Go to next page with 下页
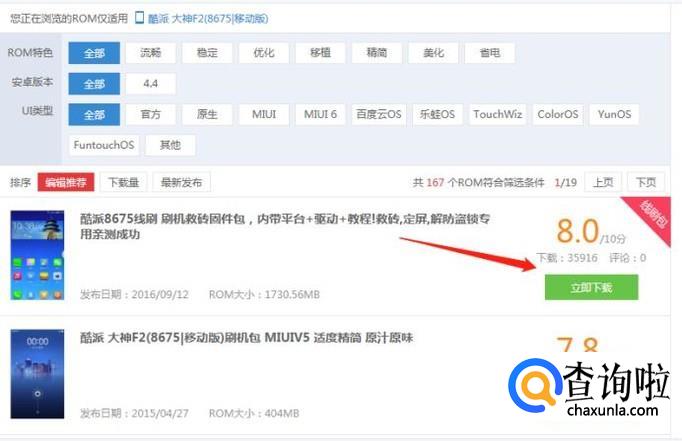The height and width of the screenshot is (441, 682). click(x=646, y=182)
